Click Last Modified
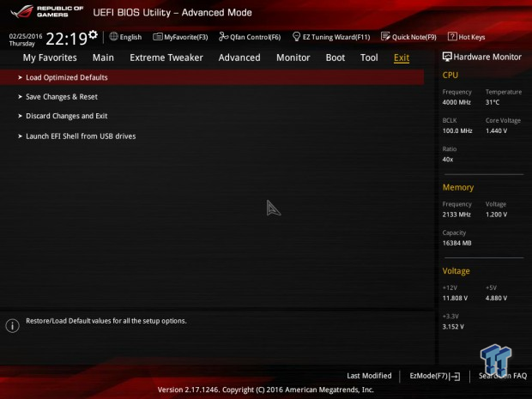 (369, 376)
